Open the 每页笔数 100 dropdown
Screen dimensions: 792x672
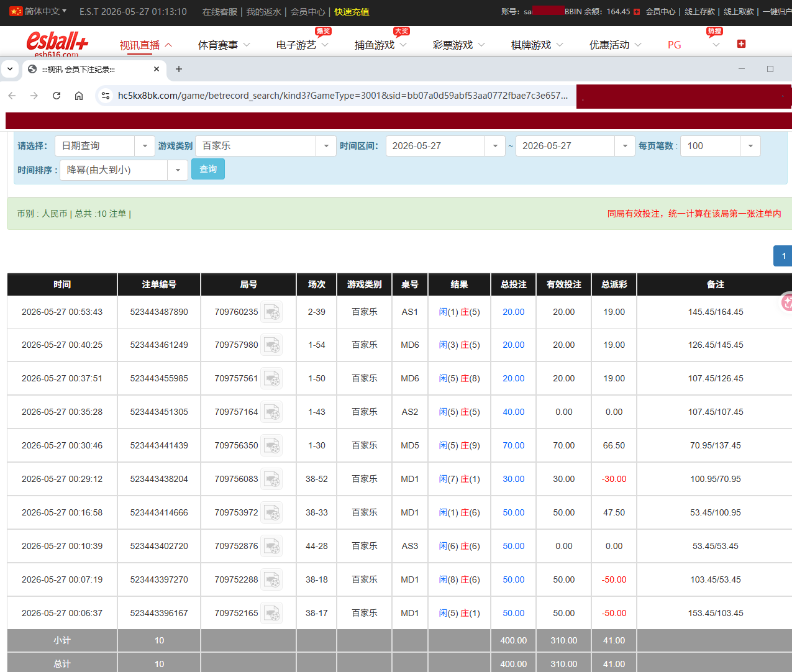coord(721,146)
